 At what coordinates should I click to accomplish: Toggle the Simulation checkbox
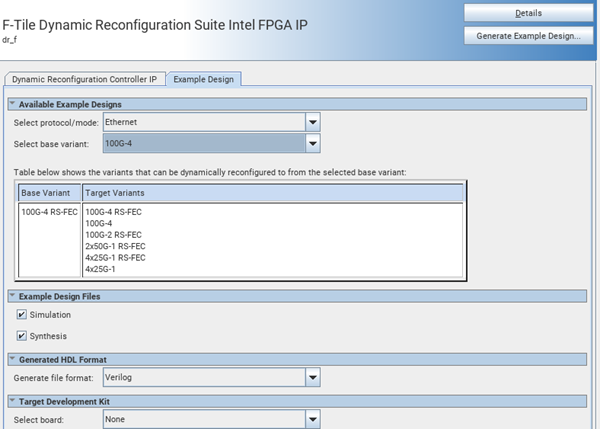click(x=21, y=315)
